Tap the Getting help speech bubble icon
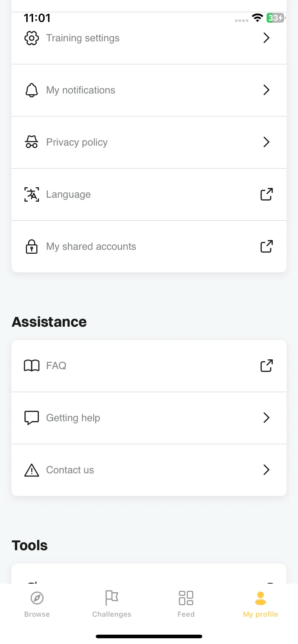The image size is (298, 644). tap(32, 418)
